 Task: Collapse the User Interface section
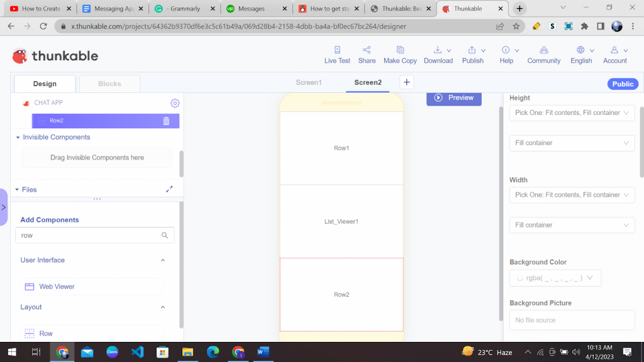point(163,260)
